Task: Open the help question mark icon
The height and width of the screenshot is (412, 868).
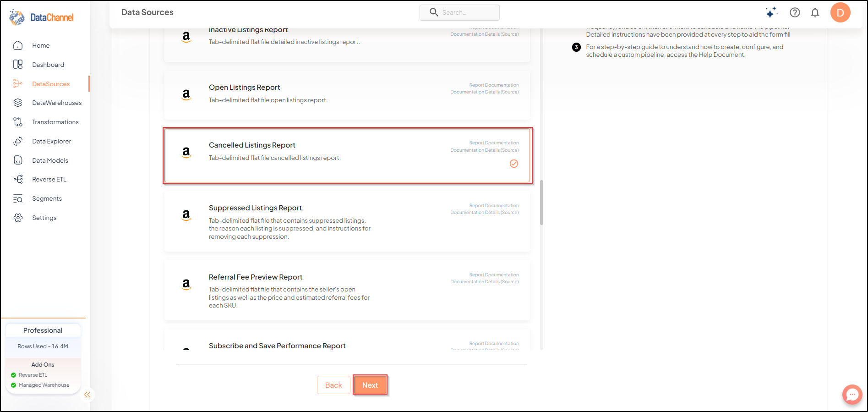Action: coord(795,12)
